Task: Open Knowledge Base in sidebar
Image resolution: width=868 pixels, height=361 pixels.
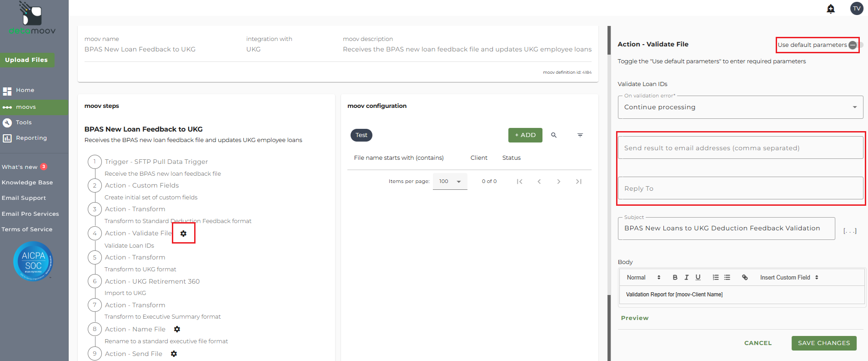Action: pos(27,183)
